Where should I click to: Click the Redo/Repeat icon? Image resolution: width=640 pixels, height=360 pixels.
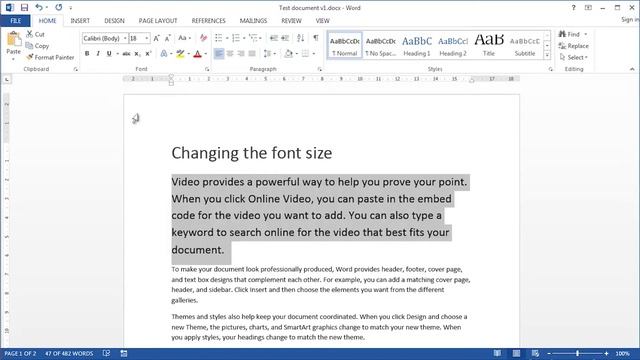[59, 7]
